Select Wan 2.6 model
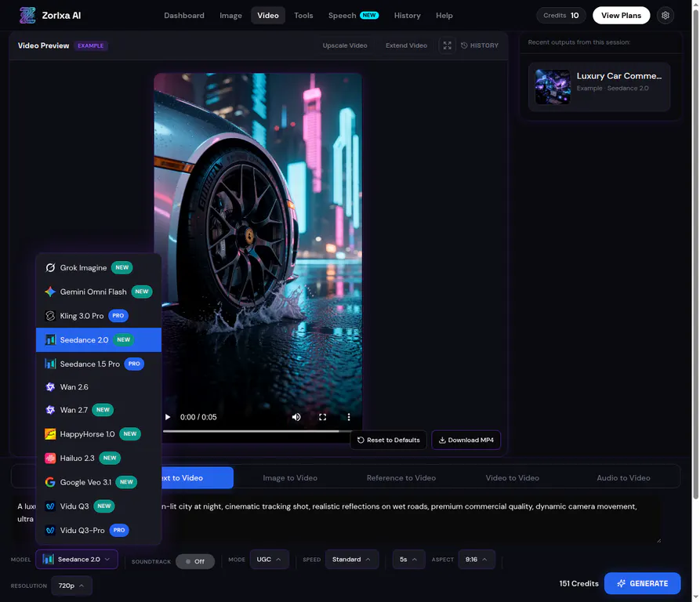The width and height of the screenshot is (700, 602). pyautogui.click(x=99, y=387)
